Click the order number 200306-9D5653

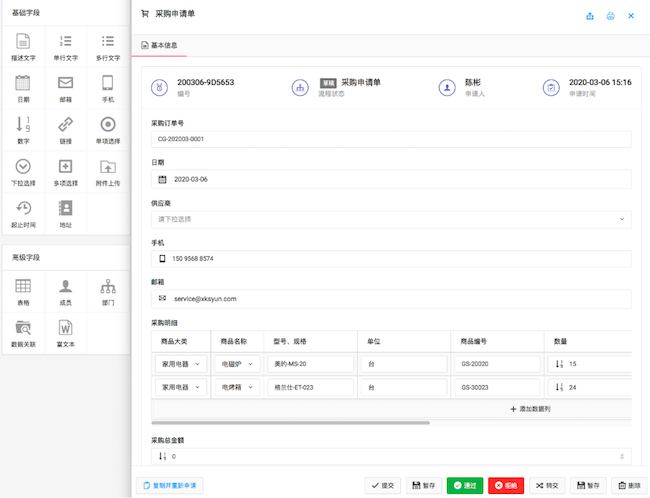(x=206, y=82)
